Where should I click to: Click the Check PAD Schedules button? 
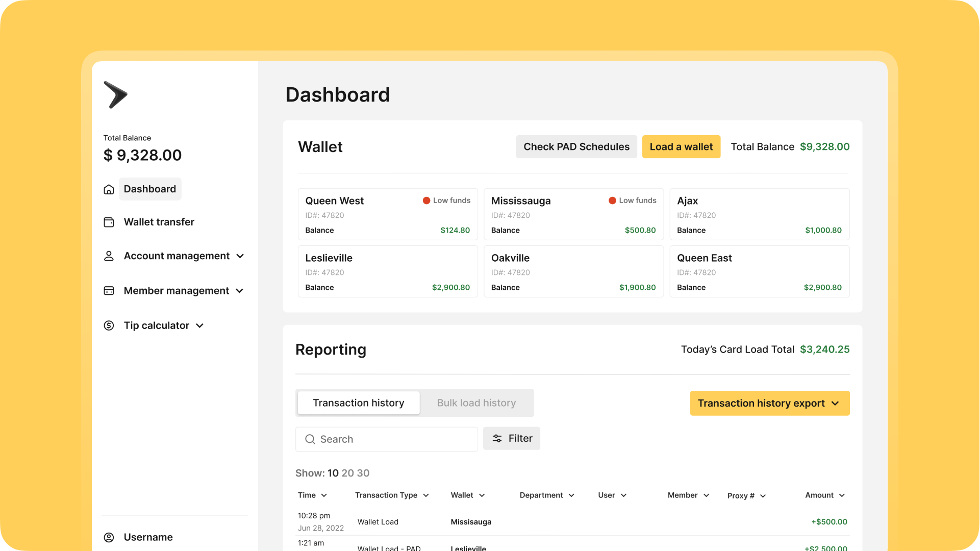576,146
